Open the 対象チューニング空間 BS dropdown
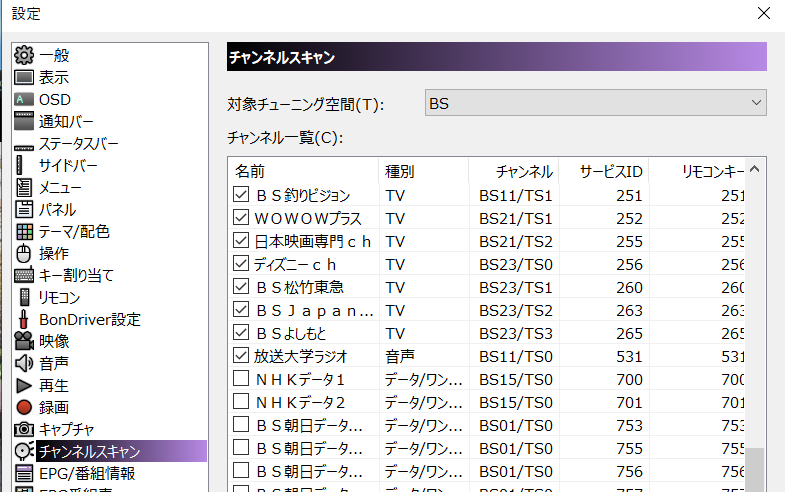 point(595,103)
